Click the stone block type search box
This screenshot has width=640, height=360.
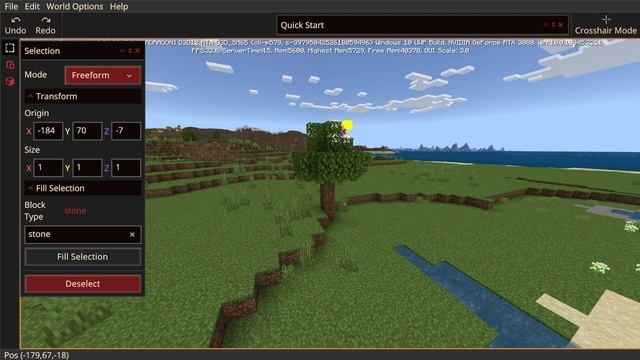(x=83, y=235)
